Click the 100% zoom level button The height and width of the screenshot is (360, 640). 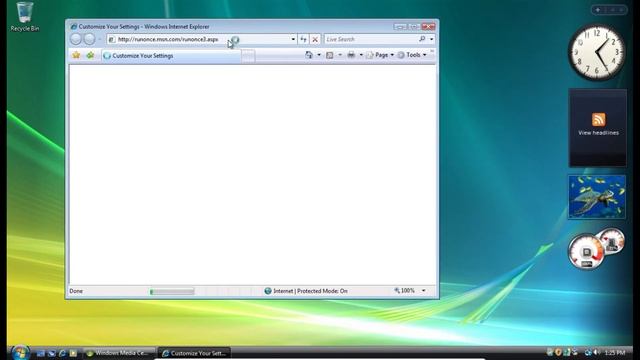[x=405, y=291]
